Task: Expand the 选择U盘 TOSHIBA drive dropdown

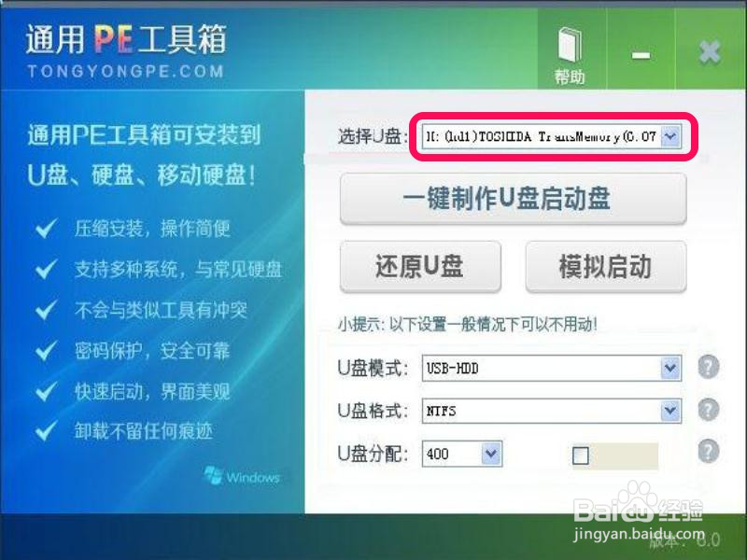Action: [670, 136]
